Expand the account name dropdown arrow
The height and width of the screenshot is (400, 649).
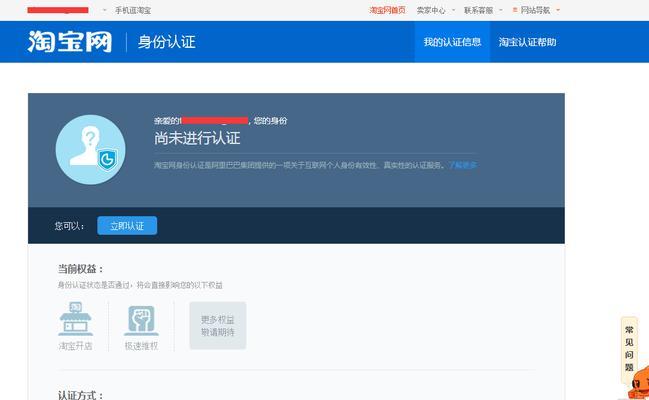coord(104,10)
